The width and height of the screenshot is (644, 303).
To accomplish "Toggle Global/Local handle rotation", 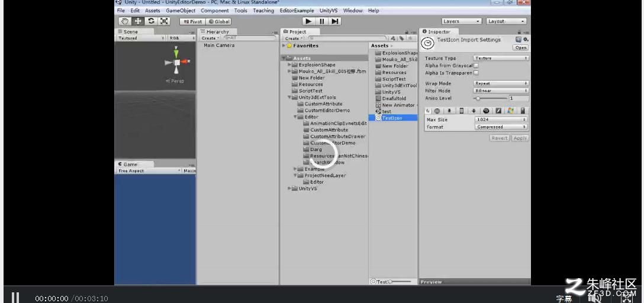I will pos(218,22).
